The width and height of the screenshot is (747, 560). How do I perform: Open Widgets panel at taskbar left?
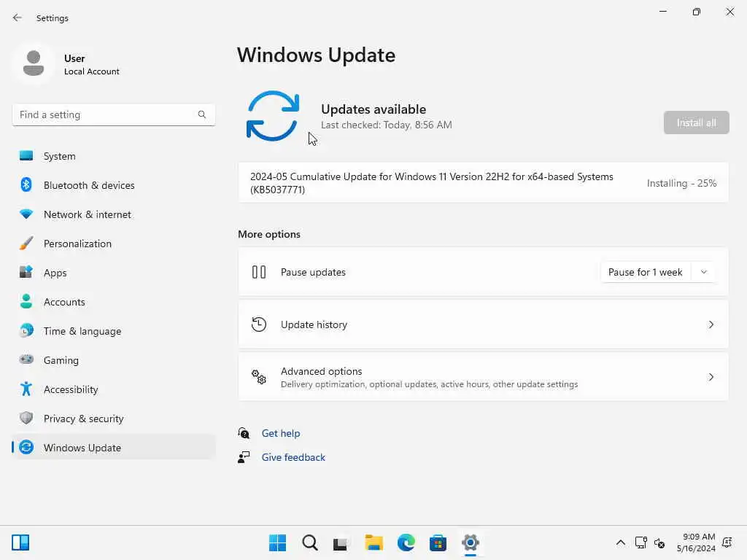(20, 542)
